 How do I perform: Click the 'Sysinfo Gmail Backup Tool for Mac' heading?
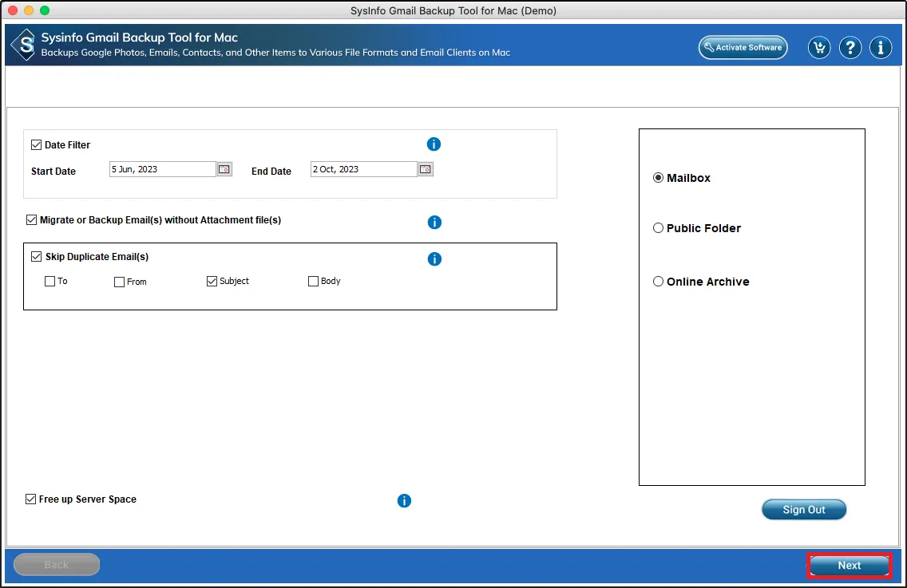pos(140,37)
